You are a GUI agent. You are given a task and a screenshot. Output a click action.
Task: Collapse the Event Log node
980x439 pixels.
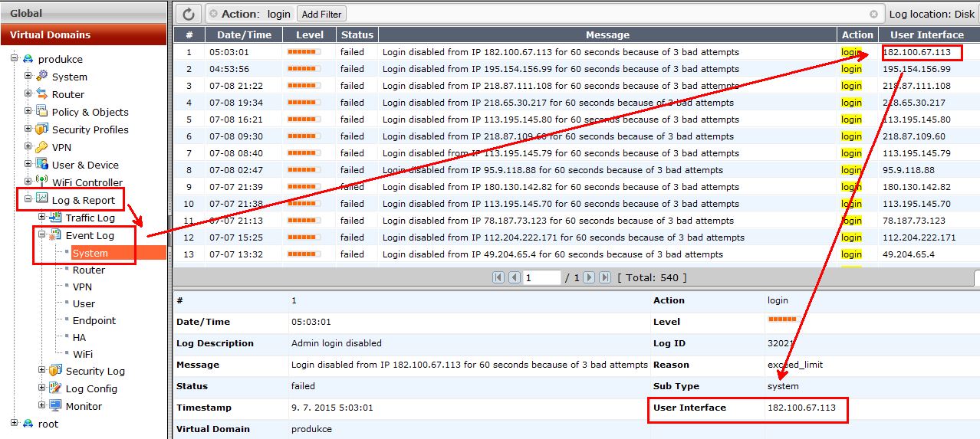(x=41, y=234)
